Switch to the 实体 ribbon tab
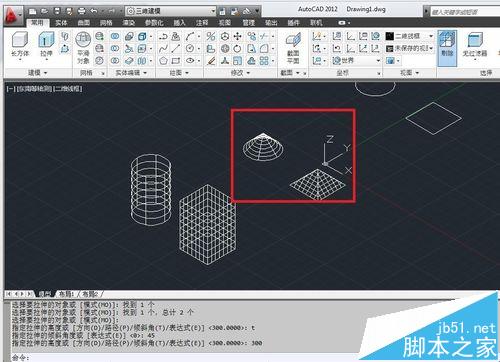This screenshot has height=362, width=500. [x=61, y=23]
